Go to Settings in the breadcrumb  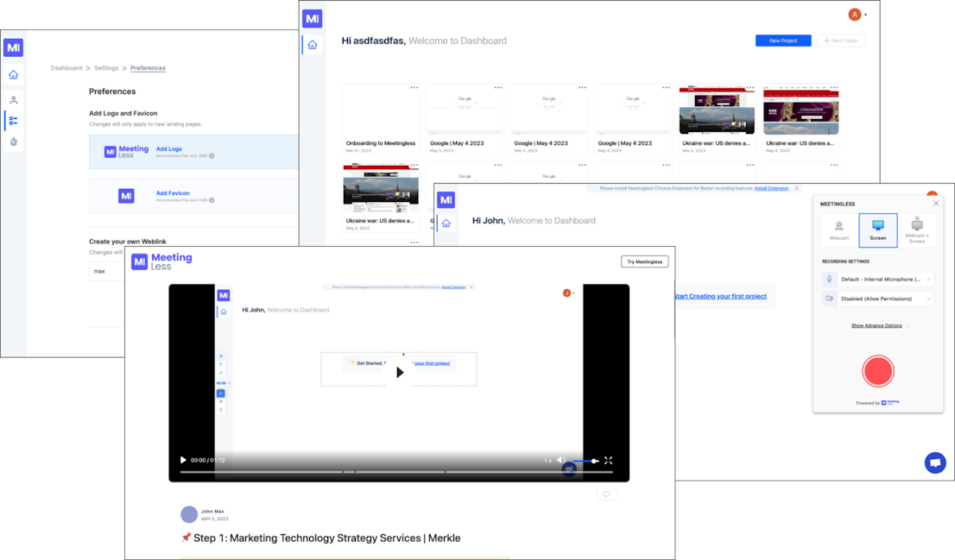pos(106,68)
